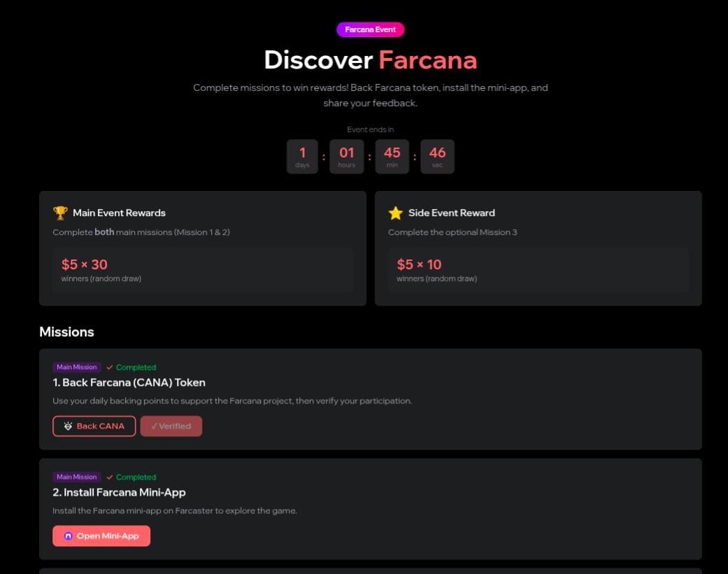This screenshot has height=574, width=728.
Task: Select the hours countdown box
Action: coord(347,157)
